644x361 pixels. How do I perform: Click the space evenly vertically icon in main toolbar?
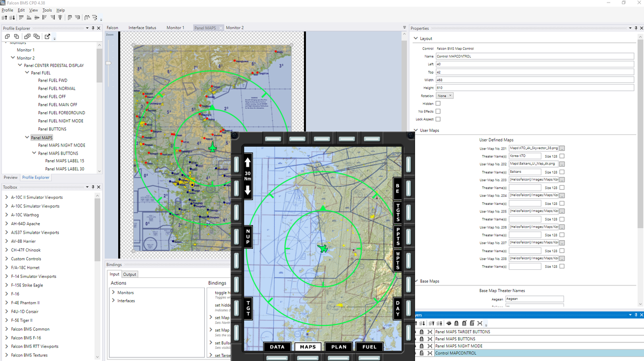pos(95,18)
